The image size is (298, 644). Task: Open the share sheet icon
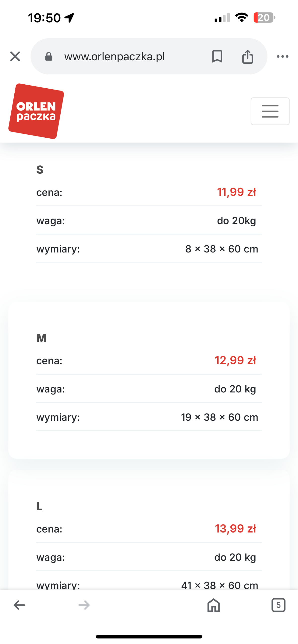pos(247,57)
